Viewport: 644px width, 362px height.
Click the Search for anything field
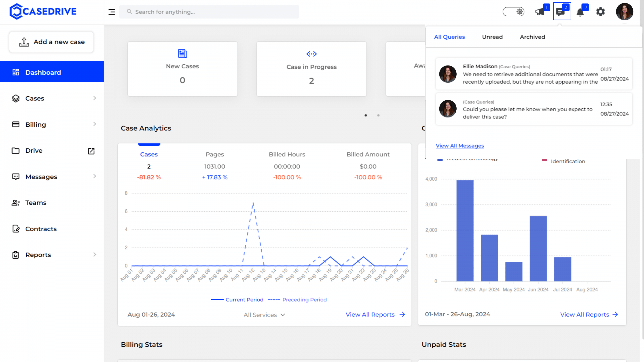click(x=209, y=12)
